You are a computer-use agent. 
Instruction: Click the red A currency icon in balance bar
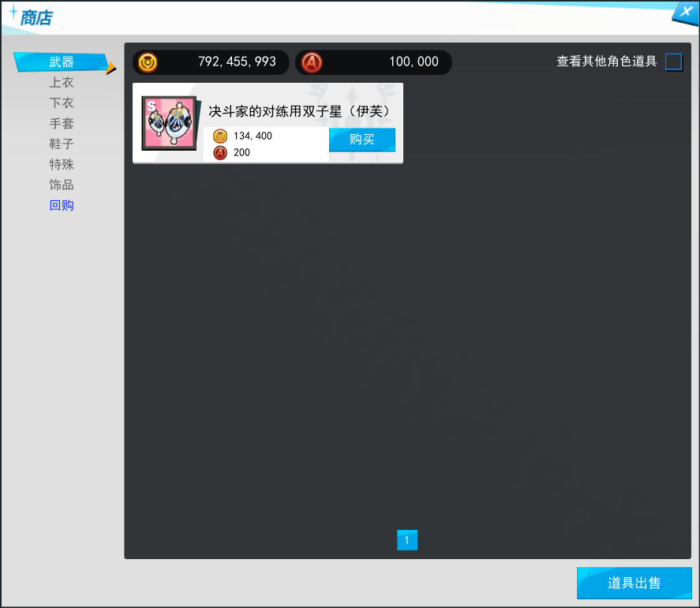click(x=312, y=62)
